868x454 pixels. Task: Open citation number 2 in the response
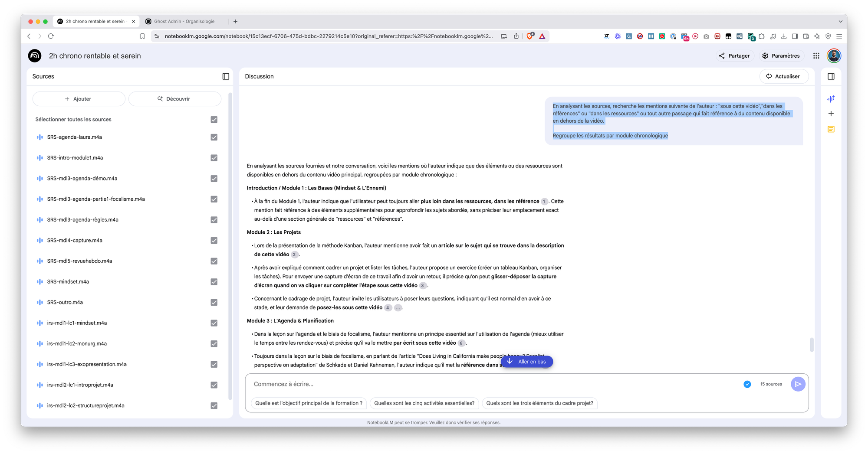pos(294,255)
